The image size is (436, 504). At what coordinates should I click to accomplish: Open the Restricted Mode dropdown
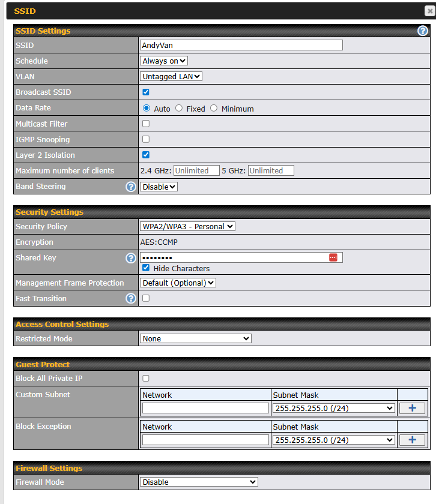(x=195, y=338)
